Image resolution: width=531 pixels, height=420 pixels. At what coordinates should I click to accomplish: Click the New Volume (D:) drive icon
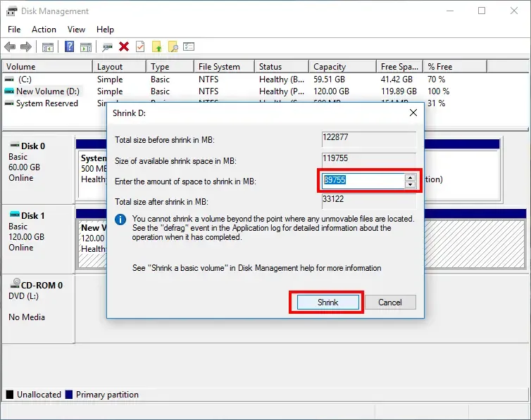(x=9, y=91)
